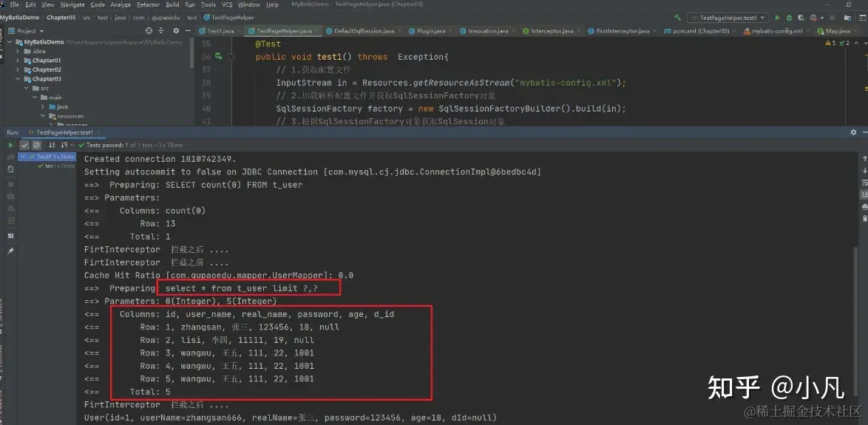The width and height of the screenshot is (868, 425).
Task: Open the Navigate menu
Action: pyautogui.click(x=72, y=4)
